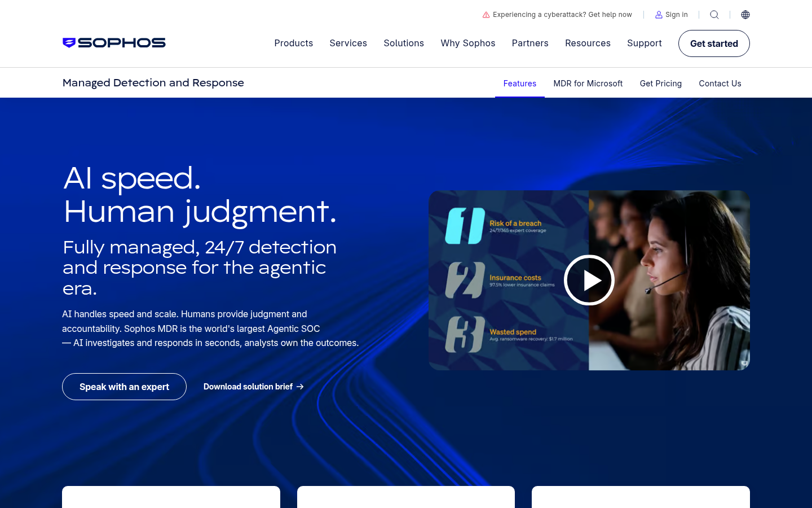Click 'Risk of a breach' text in video

[x=515, y=224]
